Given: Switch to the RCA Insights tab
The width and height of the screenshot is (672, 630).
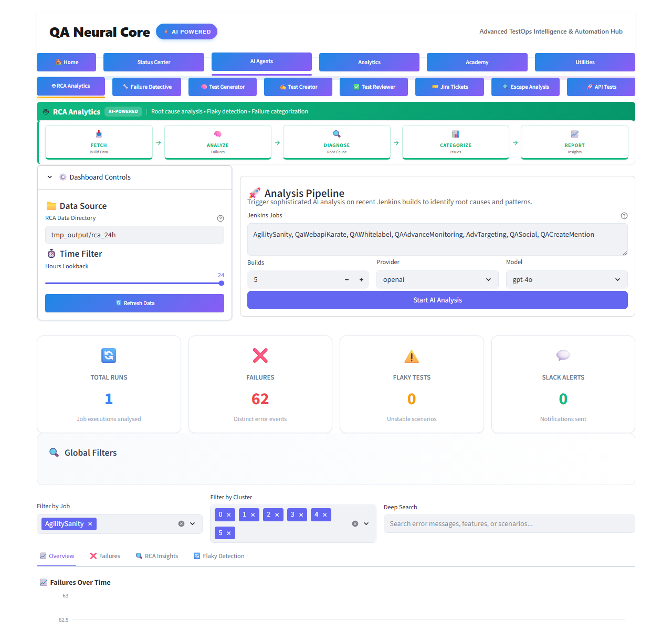Looking at the screenshot, I should coord(157,556).
